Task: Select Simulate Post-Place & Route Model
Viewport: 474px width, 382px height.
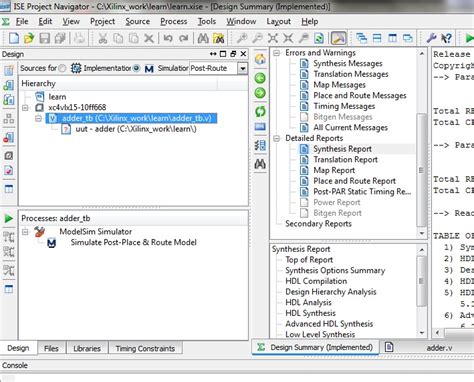Action: 133,242
